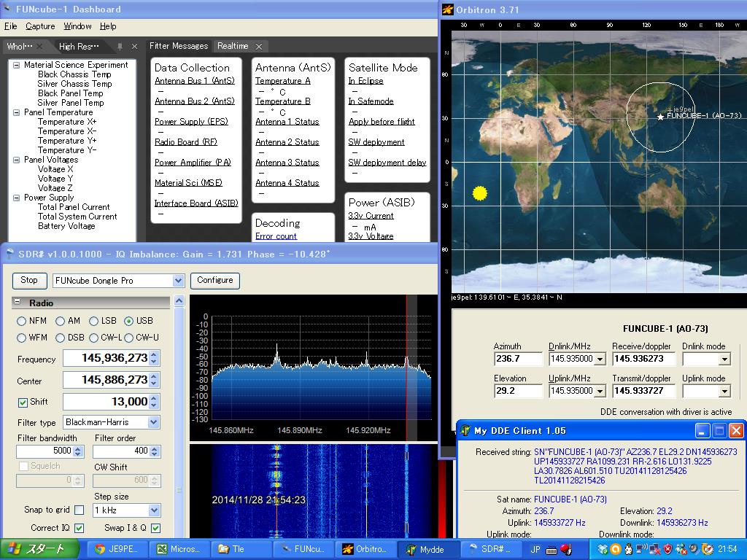Click the FUNcube Dashboard title icon
Viewport: 747px width, 560px height.
click(7, 9)
